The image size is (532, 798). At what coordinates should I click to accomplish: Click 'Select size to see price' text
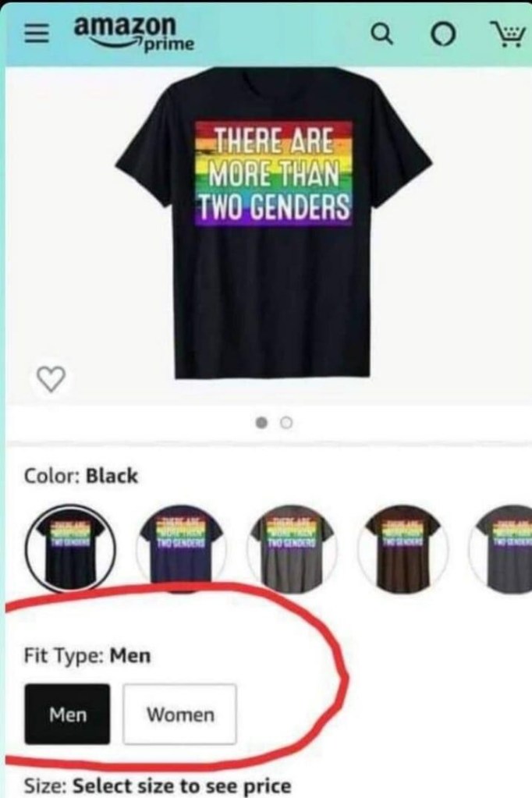182,786
